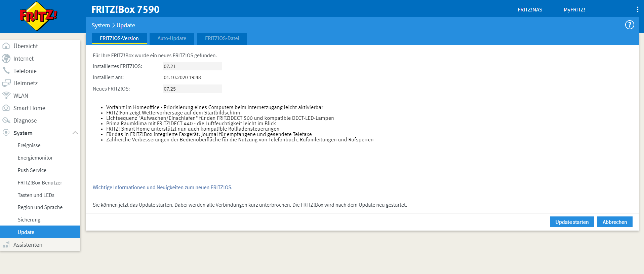Click the Smart Home icon
This screenshot has width=644, height=274.
tap(6, 108)
